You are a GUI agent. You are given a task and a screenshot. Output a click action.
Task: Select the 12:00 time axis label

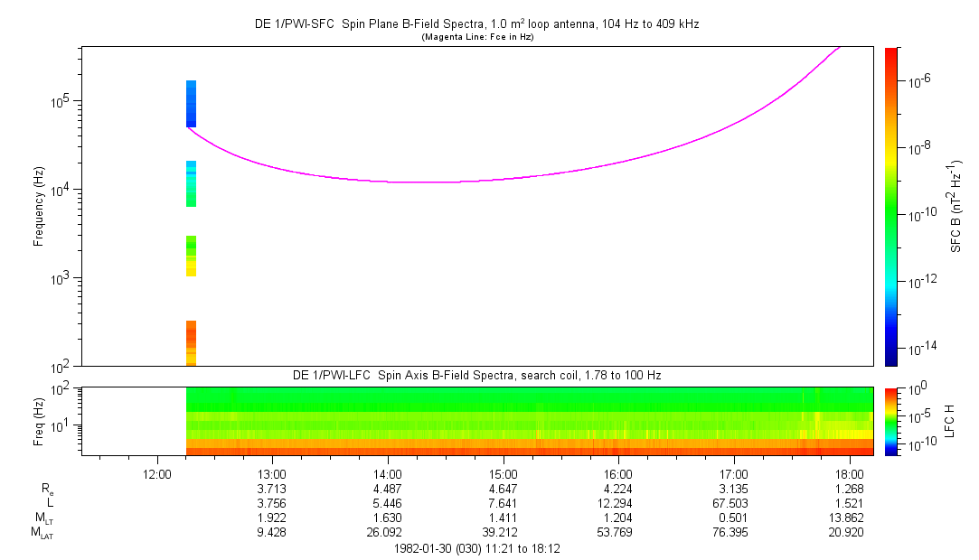tap(157, 473)
